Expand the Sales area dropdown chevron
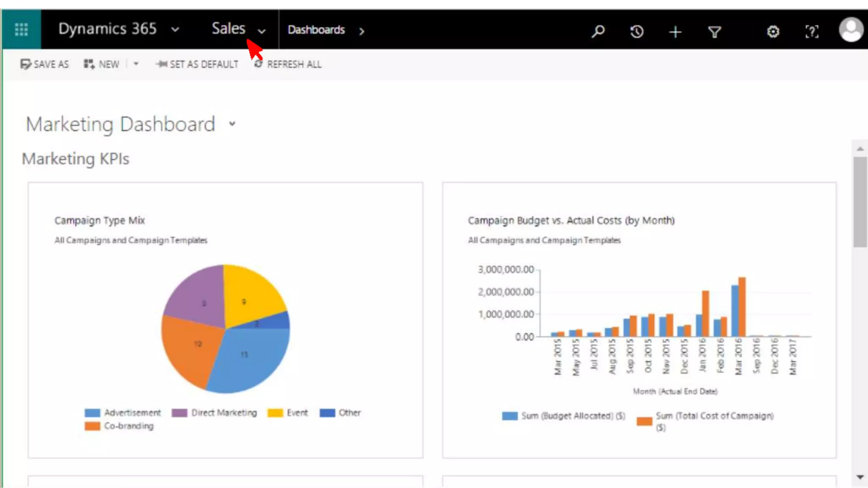This screenshot has width=868, height=488. [262, 31]
